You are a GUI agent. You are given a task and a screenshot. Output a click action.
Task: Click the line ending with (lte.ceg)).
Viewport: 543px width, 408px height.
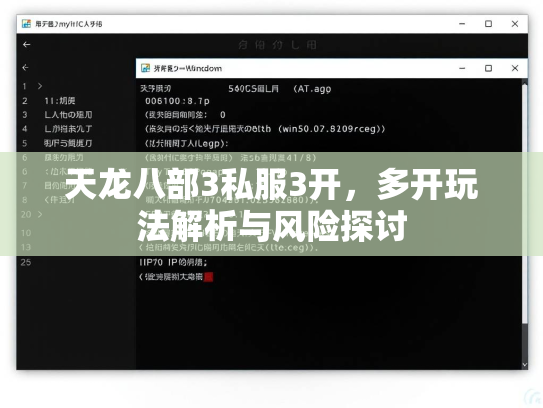coord(229,247)
